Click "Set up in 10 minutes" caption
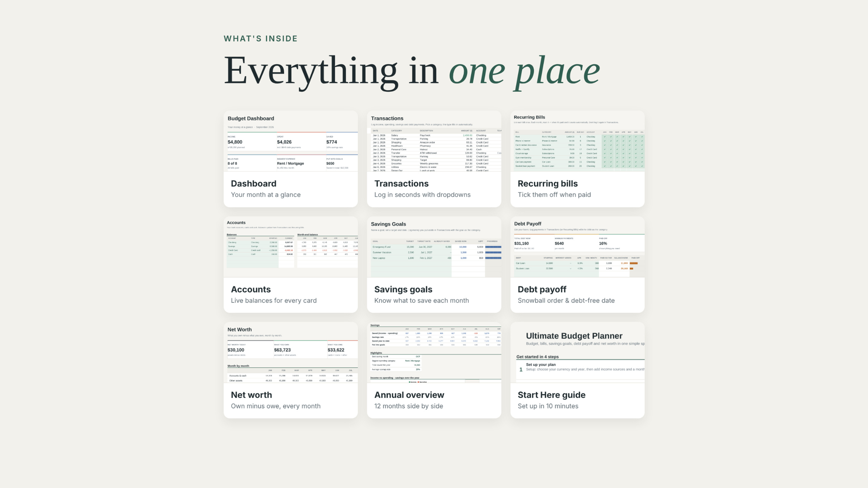 coord(548,406)
